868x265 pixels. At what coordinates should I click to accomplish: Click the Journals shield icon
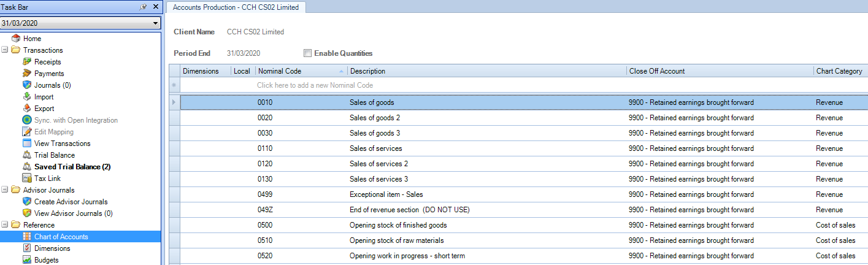click(x=27, y=85)
